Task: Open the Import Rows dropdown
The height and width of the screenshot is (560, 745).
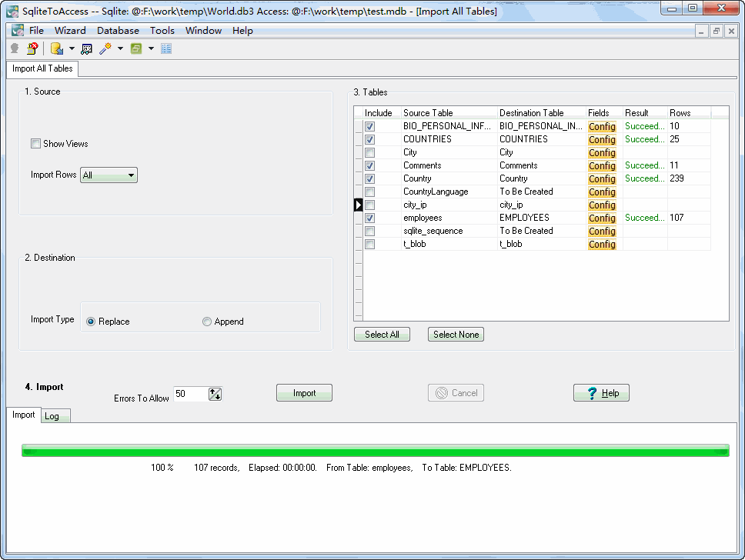Action: coord(109,175)
